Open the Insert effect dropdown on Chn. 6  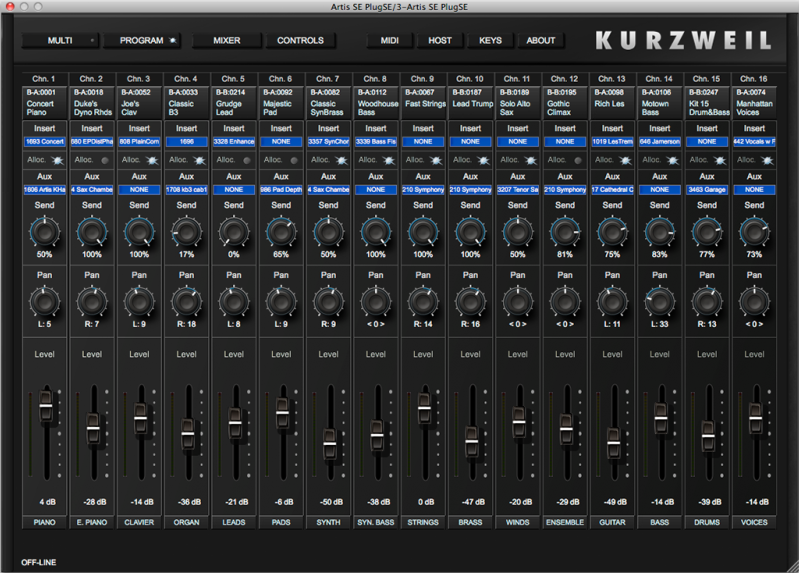tap(281, 143)
